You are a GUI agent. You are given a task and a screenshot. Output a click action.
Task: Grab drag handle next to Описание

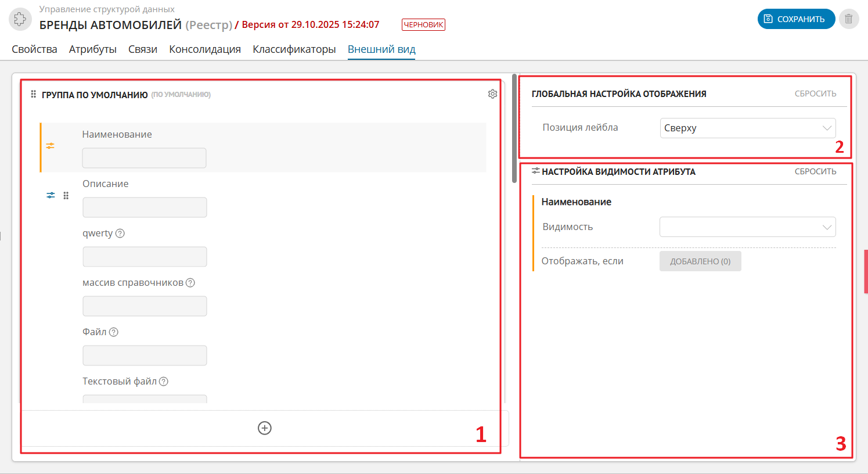pos(66,196)
